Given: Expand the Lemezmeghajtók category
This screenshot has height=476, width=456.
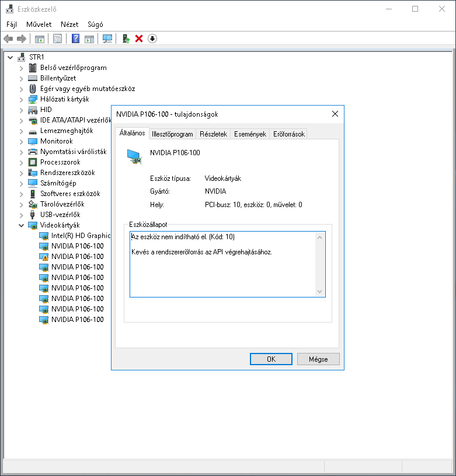Looking at the screenshot, I should tap(21, 131).
